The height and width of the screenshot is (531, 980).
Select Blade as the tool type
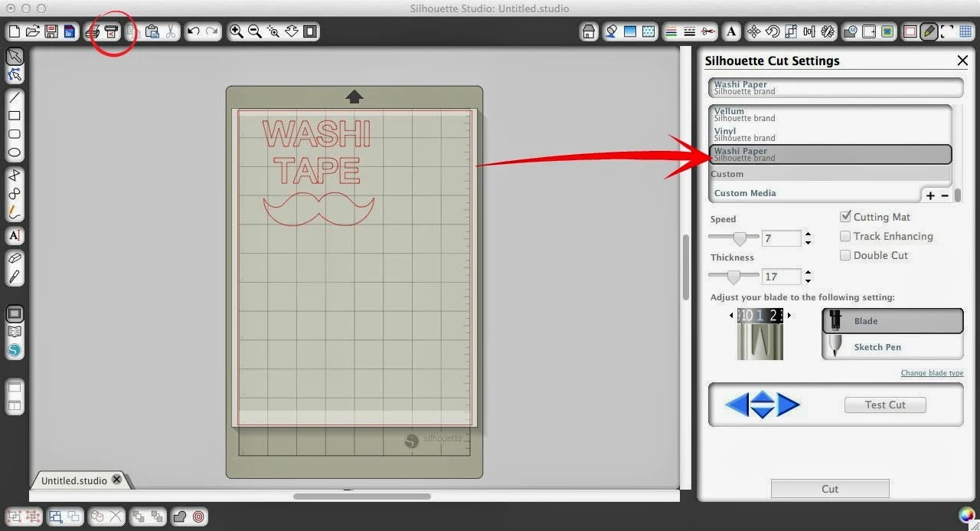(893, 321)
